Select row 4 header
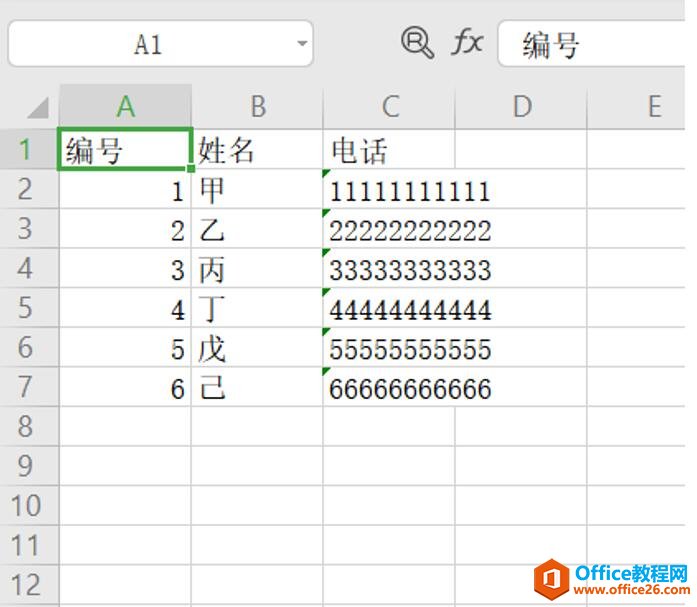 [x=29, y=268]
